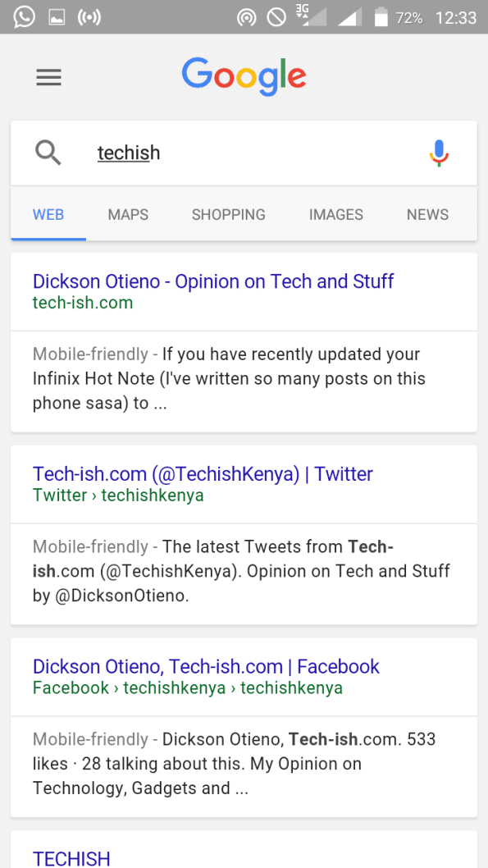Tap the battery status icon
Viewport: 488px width, 868px height.
pyautogui.click(x=381, y=17)
